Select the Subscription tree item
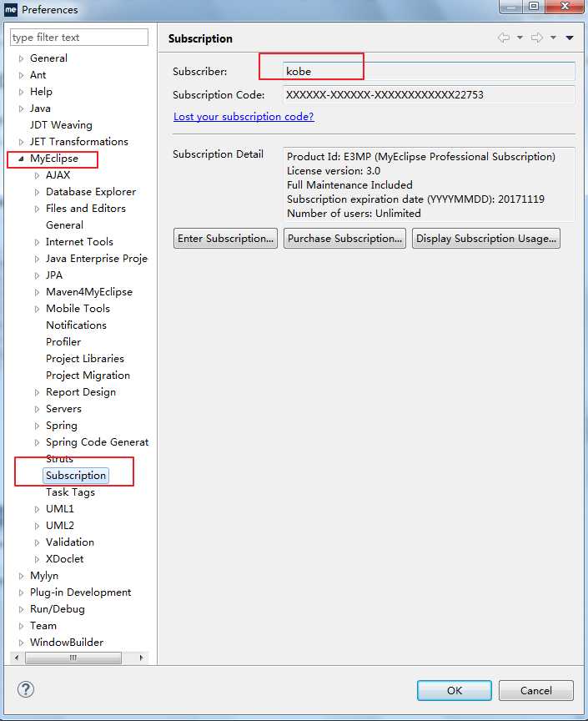This screenshot has width=588, height=721. tap(76, 476)
